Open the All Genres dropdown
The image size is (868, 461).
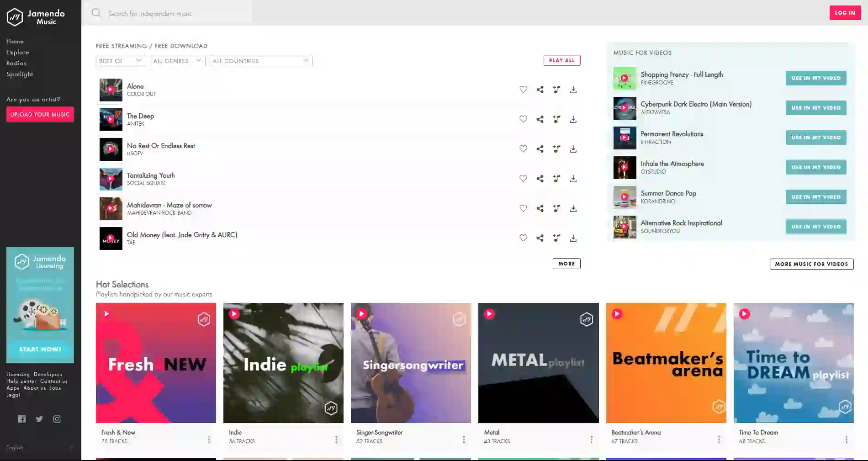click(x=177, y=61)
